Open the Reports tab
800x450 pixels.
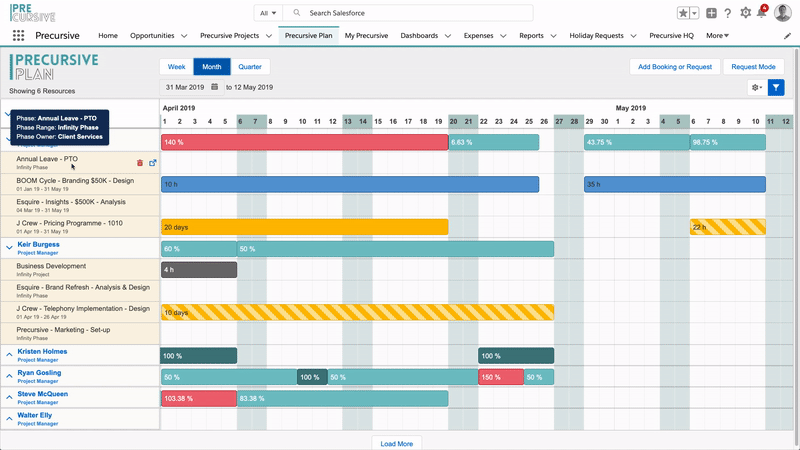(531, 36)
